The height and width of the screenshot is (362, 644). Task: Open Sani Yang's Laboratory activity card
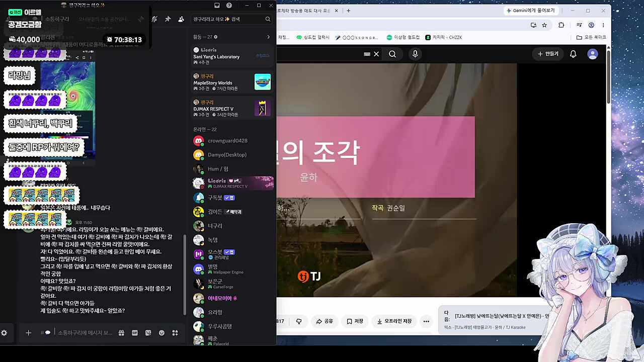pos(232,56)
